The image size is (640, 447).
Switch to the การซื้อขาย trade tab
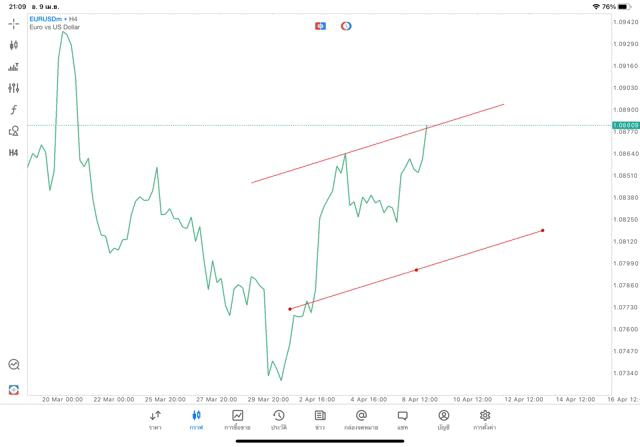237,420
